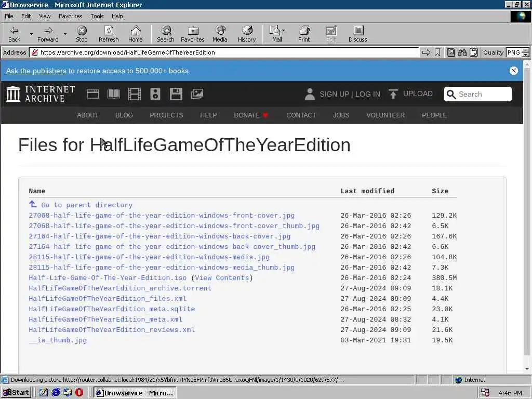532x399 pixels.
Task: Refresh the current page
Action: coord(109,34)
